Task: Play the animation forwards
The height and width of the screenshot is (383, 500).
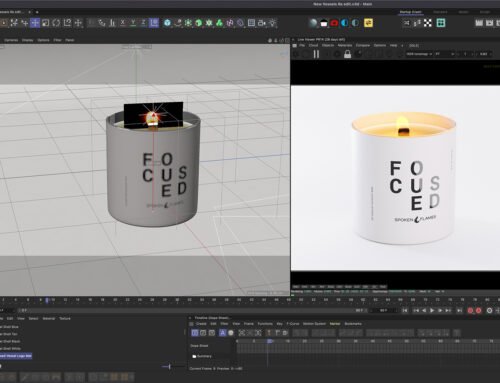Action: click(x=432, y=310)
